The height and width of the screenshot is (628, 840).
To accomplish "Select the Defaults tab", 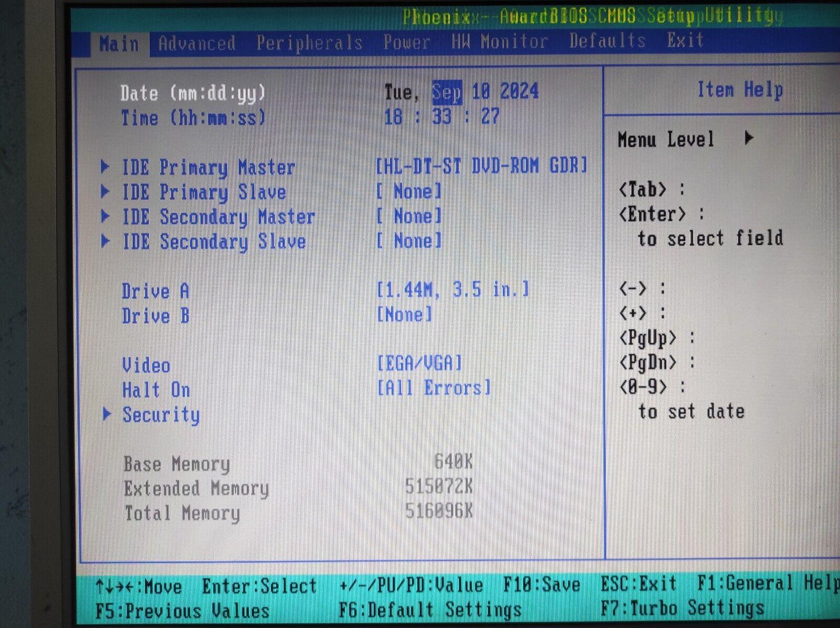I will point(607,41).
